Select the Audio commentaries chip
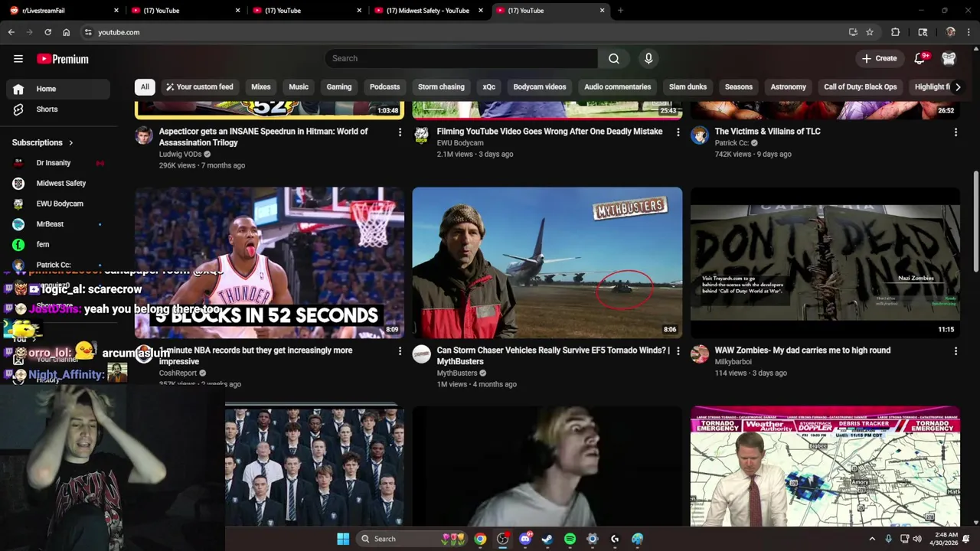 click(618, 86)
